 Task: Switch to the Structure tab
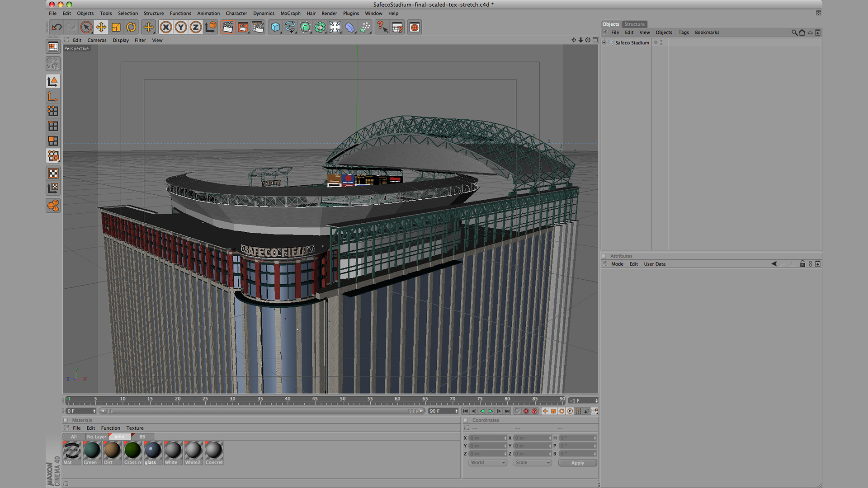click(x=634, y=24)
